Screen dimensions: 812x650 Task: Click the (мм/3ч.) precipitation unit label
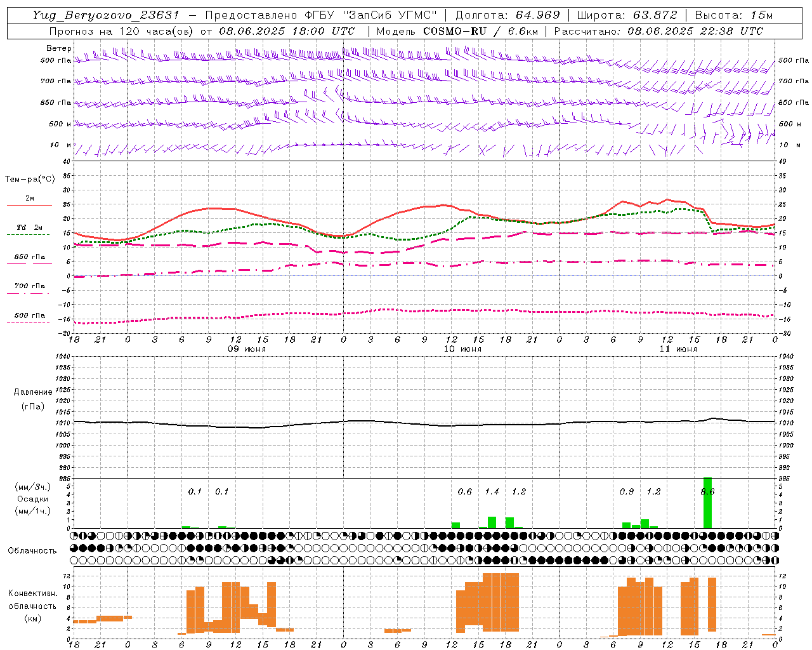tap(32, 487)
